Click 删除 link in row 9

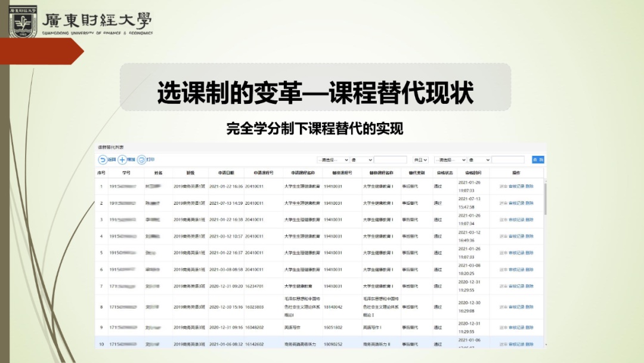point(530,327)
